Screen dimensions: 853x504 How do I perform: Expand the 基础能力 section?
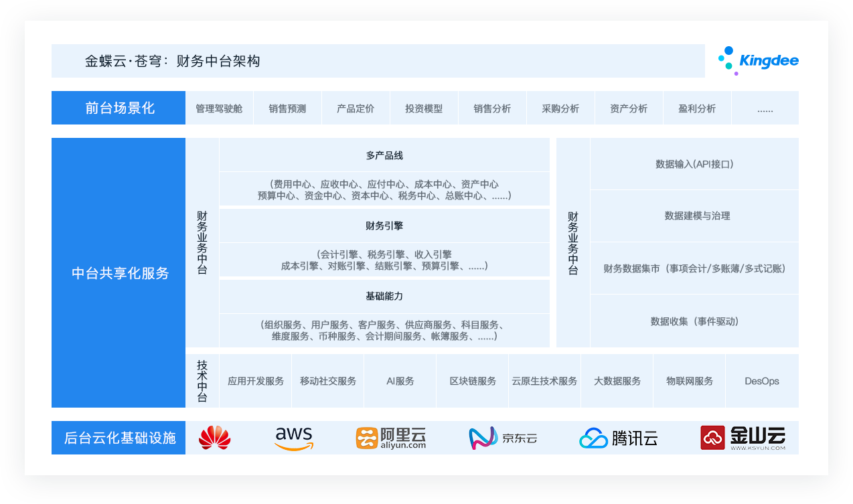pos(383,297)
